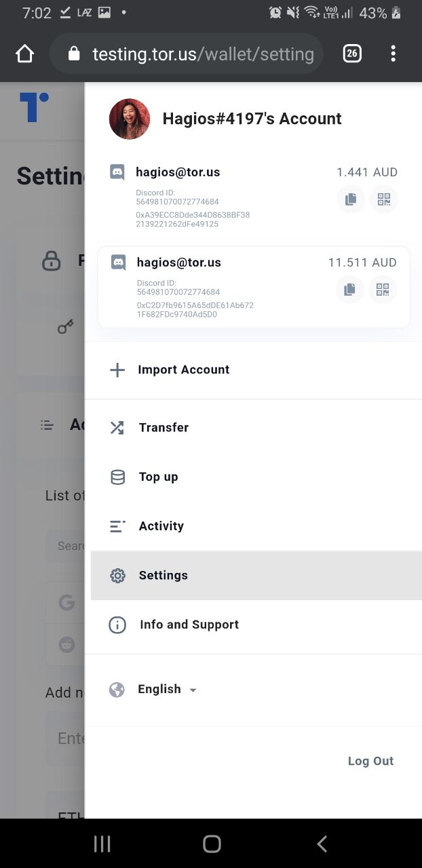
Task: Open the Activity menu item
Action: point(161,526)
